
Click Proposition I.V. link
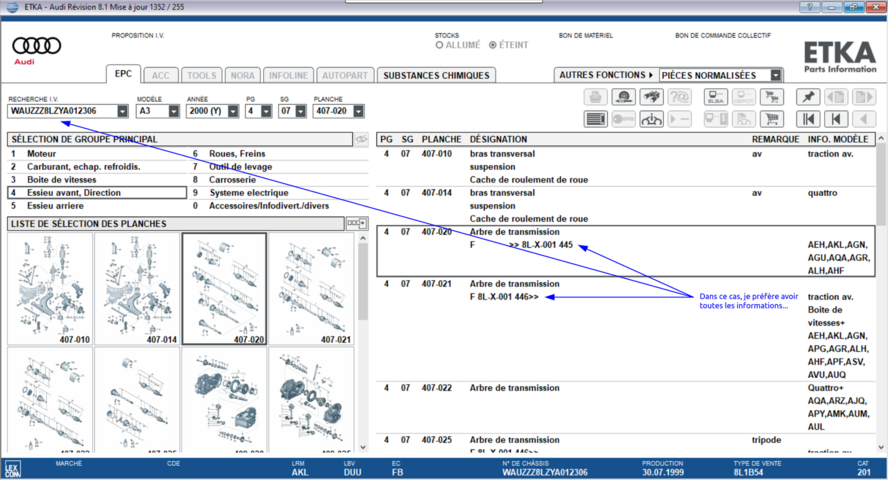(x=138, y=36)
